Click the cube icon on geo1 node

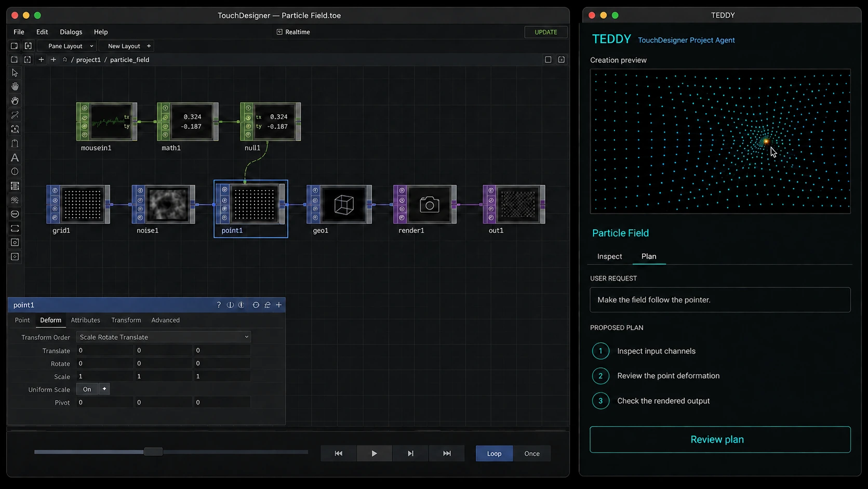[x=344, y=205]
